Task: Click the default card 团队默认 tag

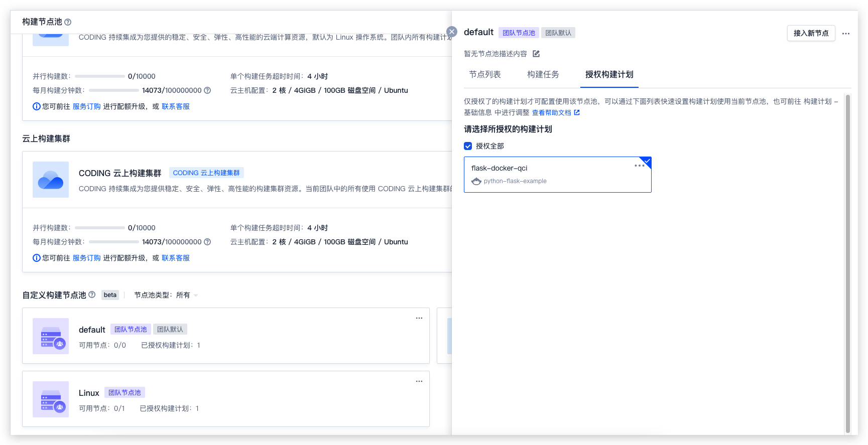Action: pos(170,329)
